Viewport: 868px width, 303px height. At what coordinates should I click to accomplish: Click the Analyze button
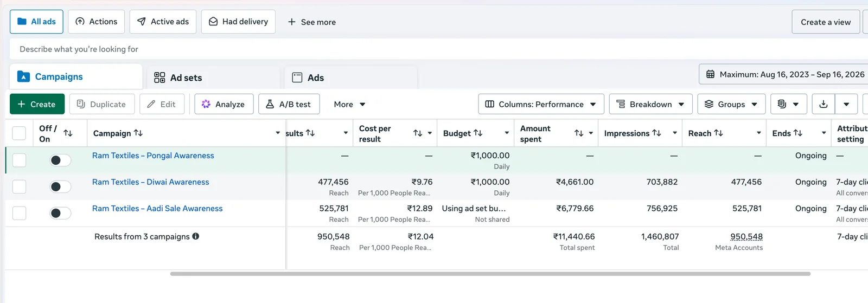tap(224, 104)
